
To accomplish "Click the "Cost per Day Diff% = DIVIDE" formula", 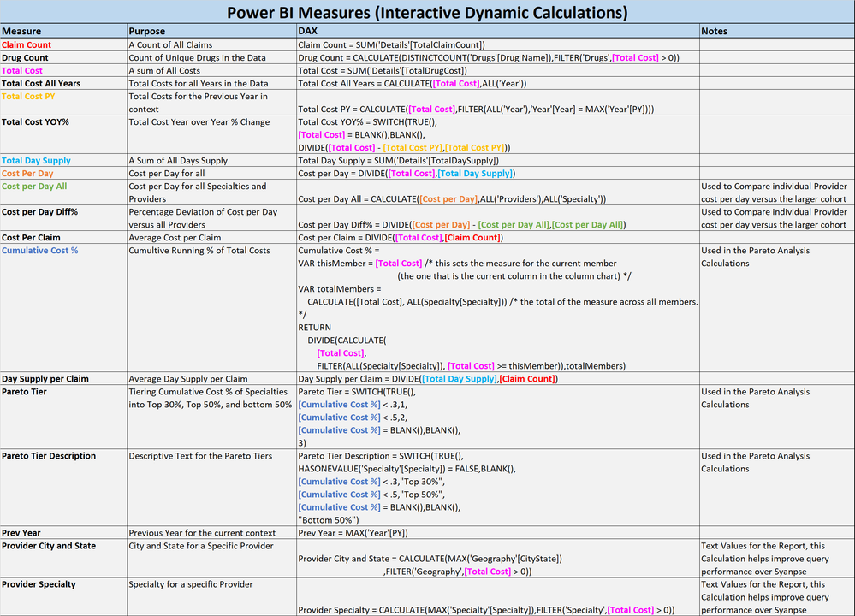I will 498,218.
